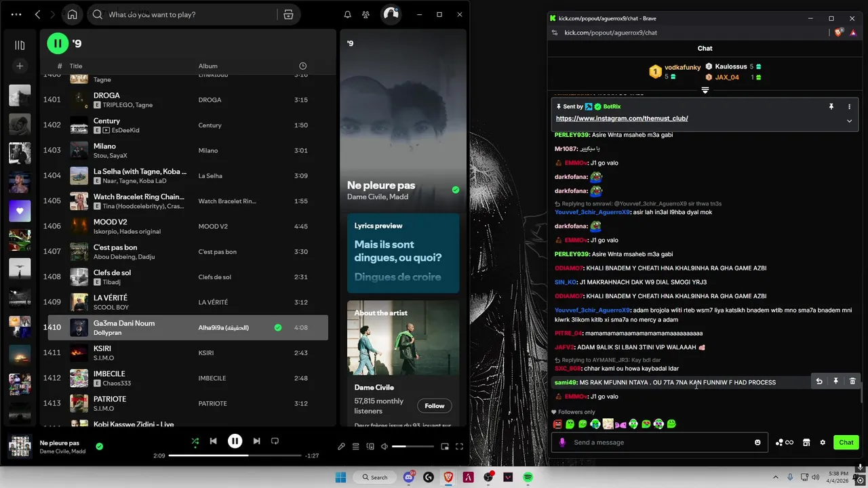Open the Spotify taskbar icon
868x488 pixels.
tap(528, 477)
